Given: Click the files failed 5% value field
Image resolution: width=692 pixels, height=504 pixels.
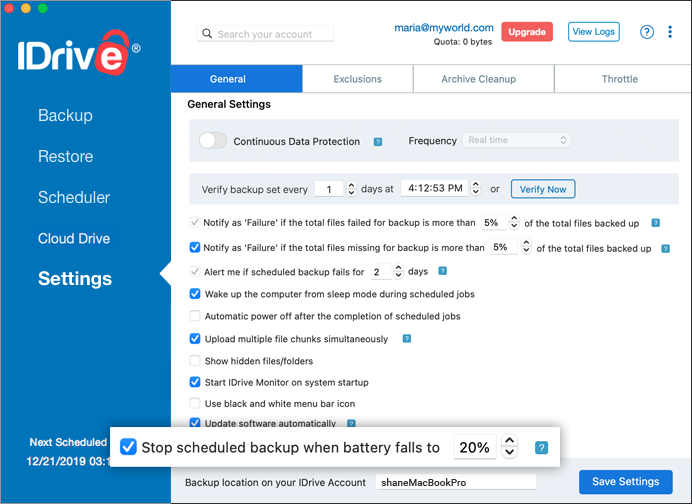Looking at the screenshot, I should point(493,222).
